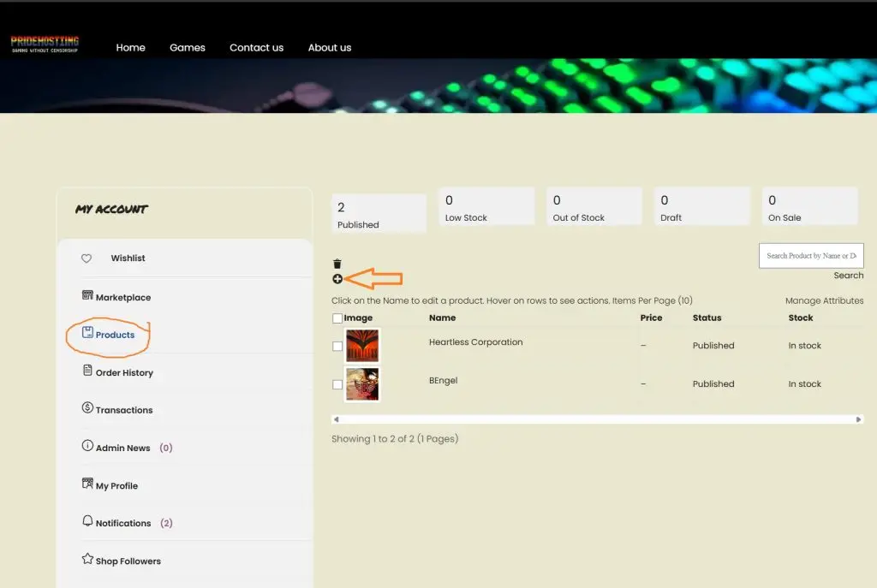
Task: Open the Heartless Corporation product thumbnail
Action: tap(362, 346)
